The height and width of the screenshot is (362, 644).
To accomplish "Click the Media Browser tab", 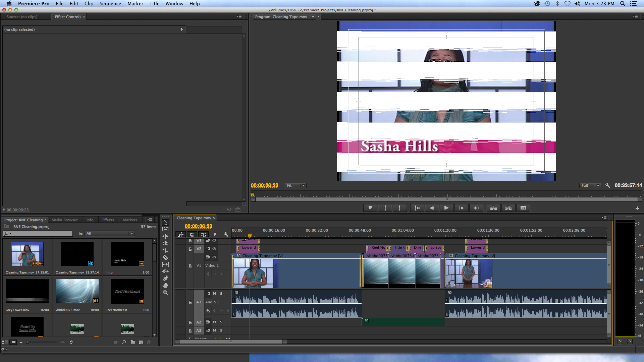I will [x=64, y=220].
